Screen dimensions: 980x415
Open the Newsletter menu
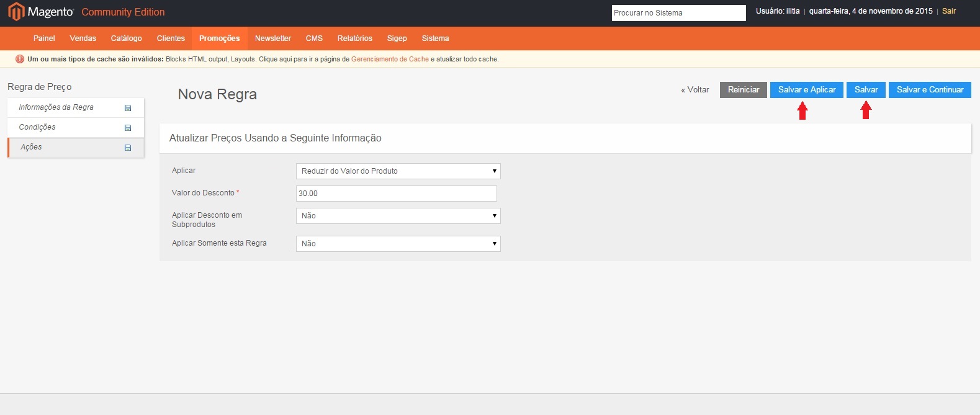pos(272,38)
